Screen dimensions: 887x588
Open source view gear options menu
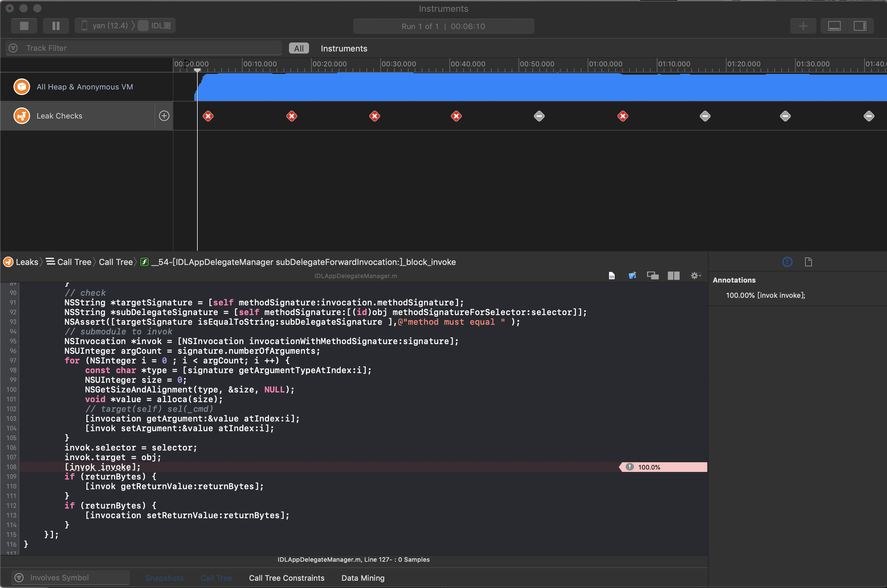click(x=695, y=276)
